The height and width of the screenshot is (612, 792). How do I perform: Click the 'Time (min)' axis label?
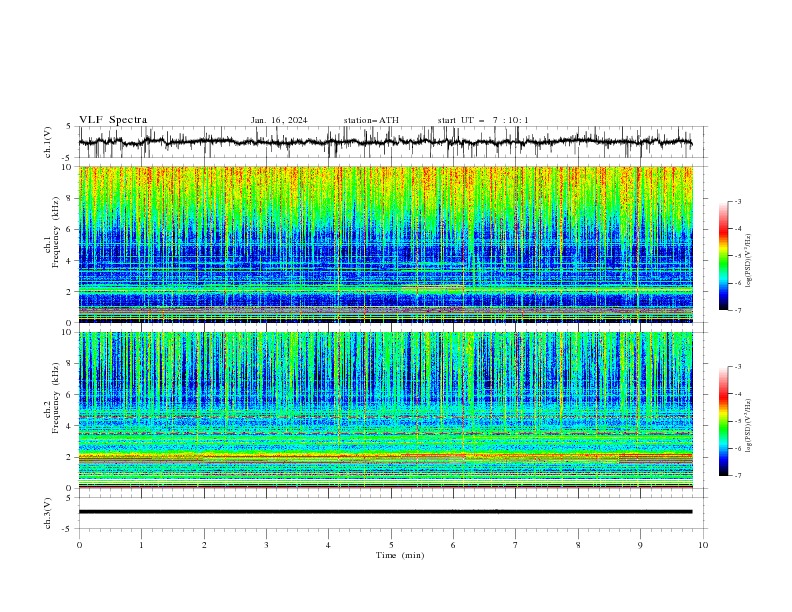tap(400, 555)
